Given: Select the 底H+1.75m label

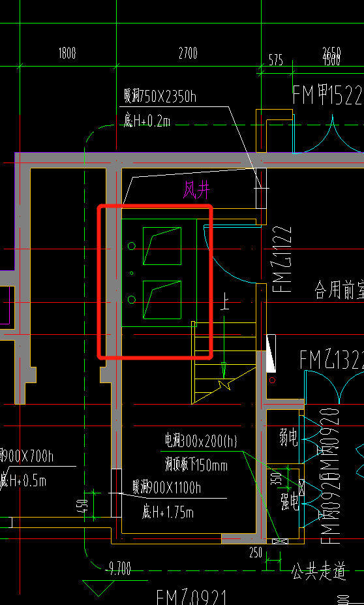Looking at the screenshot, I should [168, 512].
